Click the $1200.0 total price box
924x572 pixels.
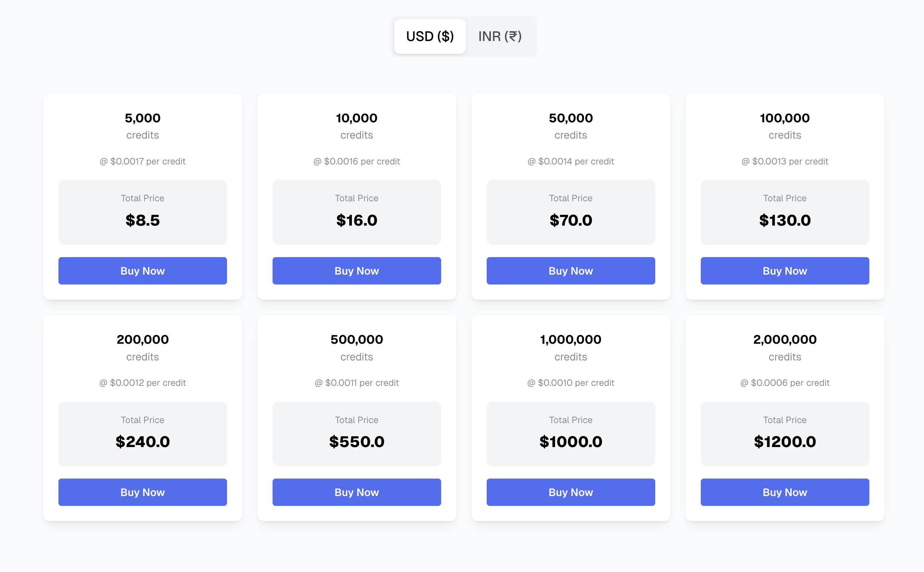point(785,434)
